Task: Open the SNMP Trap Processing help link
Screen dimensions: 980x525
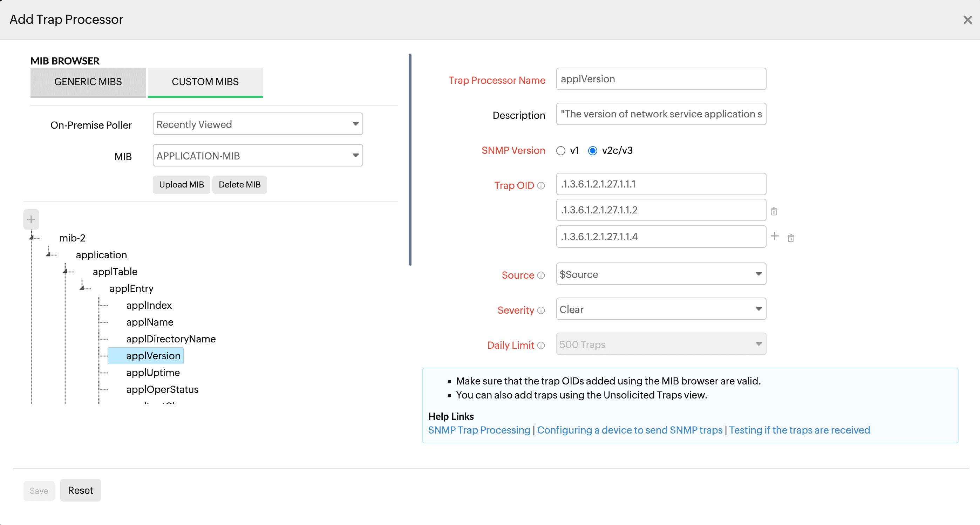Action: [478, 430]
